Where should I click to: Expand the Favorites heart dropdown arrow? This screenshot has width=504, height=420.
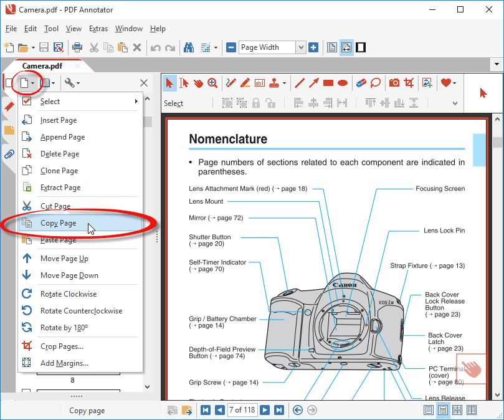tap(455, 83)
